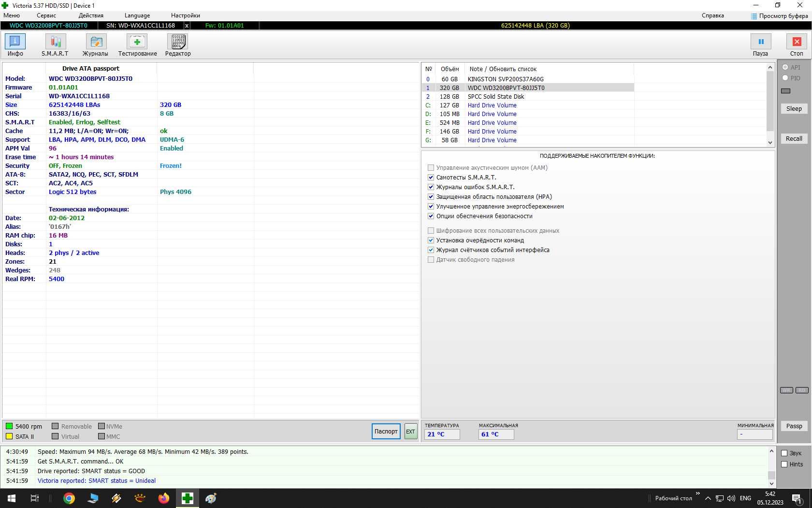Click the NVMe indicator box
This screenshot has width=812, height=508.
pyautogui.click(x=101, y=426)
